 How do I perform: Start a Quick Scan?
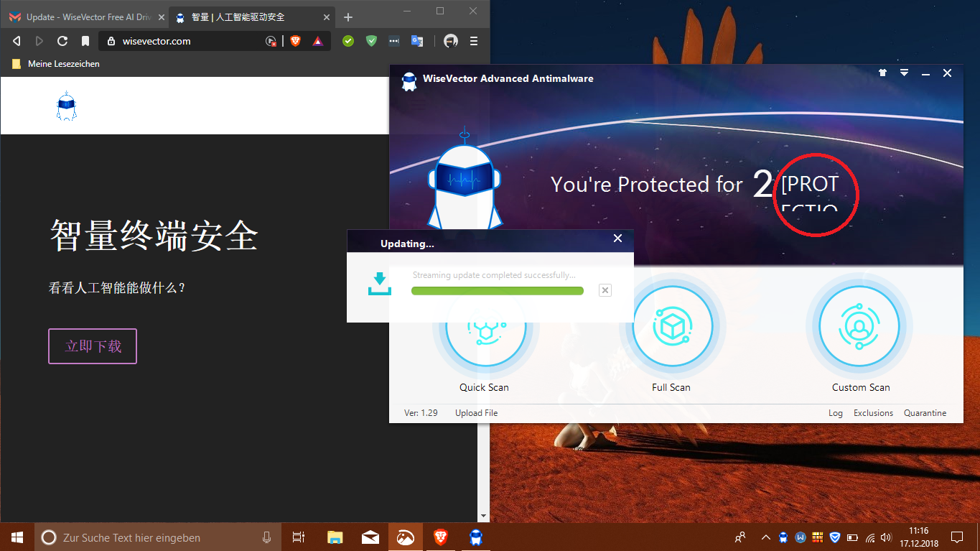[x=485, y=327]
